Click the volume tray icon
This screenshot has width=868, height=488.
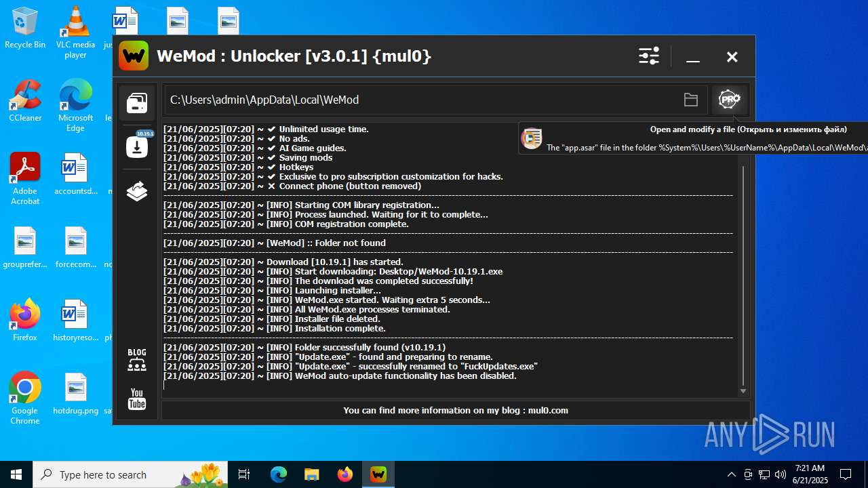[x=781, y=474]
